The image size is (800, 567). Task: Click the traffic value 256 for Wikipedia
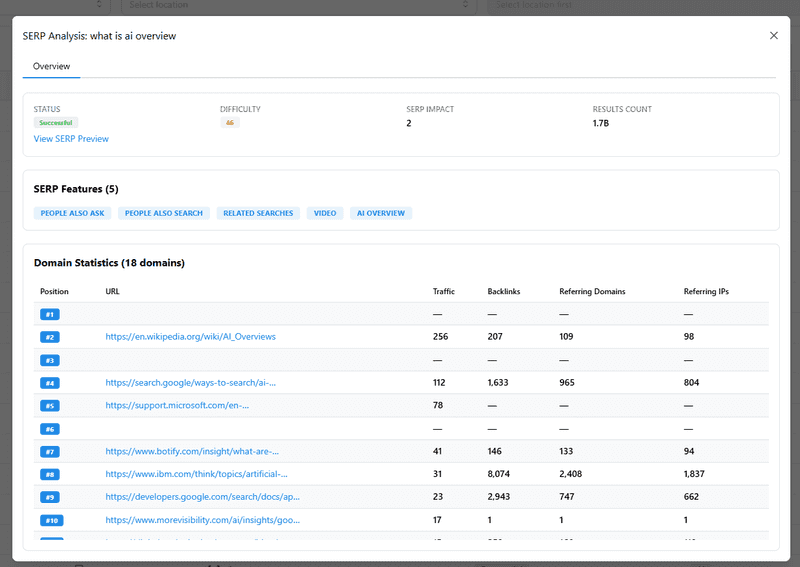coord(440,337)
